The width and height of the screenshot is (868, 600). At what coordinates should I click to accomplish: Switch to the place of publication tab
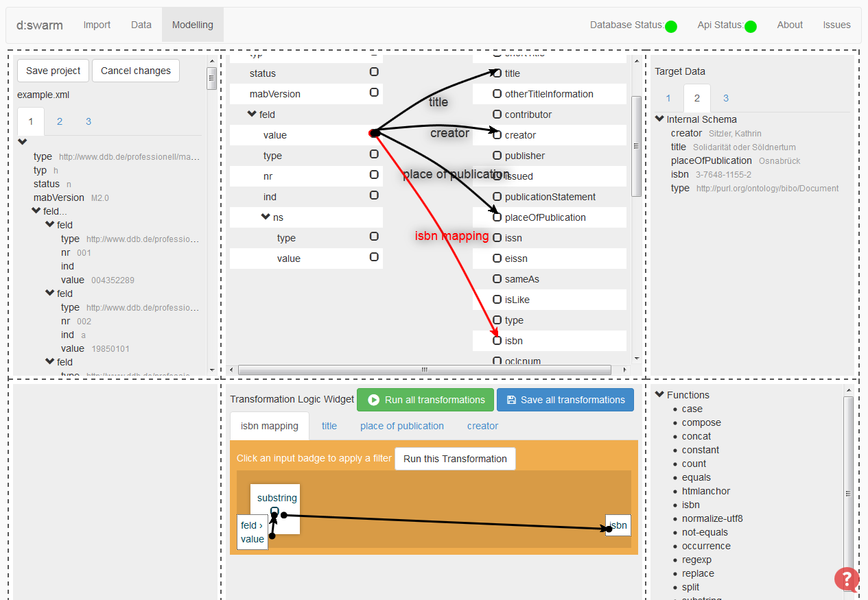401,426
